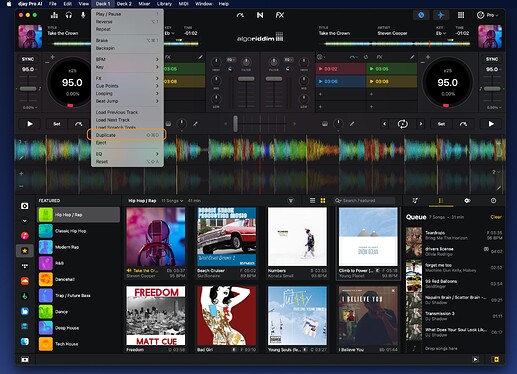Open the Deck 2 menu in menu bar

(124, 4)
